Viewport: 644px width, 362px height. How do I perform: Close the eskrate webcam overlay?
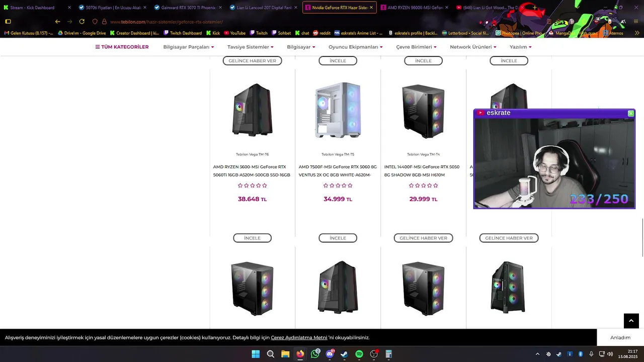pos(630,114)
